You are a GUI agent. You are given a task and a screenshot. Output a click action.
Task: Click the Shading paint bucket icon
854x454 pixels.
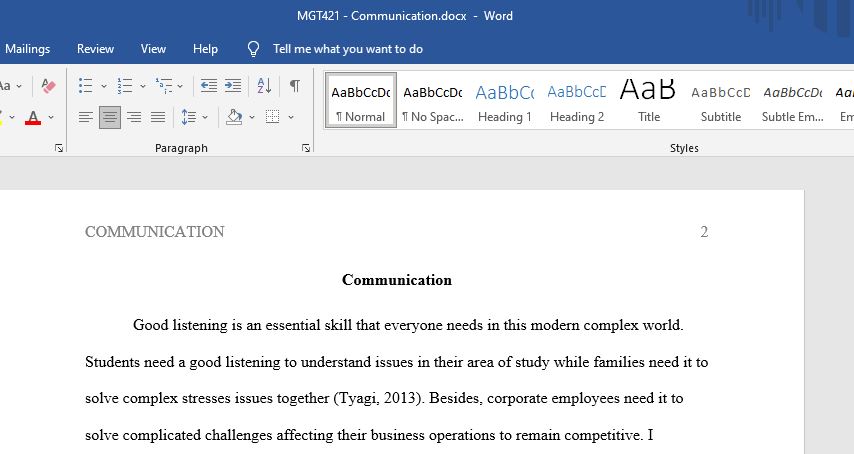(234, 117)
